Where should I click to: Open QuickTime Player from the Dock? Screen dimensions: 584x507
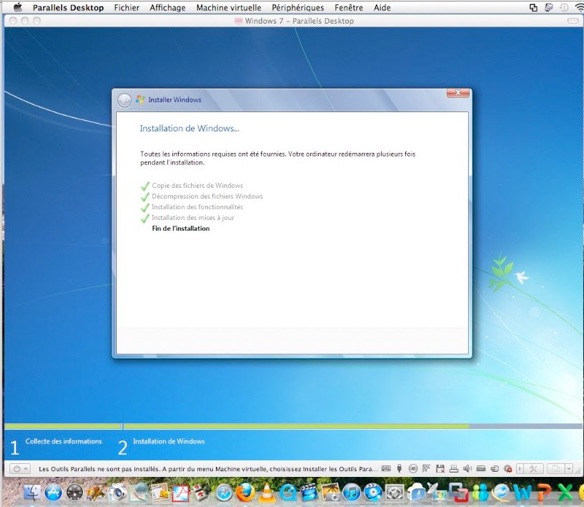[288, 492]
